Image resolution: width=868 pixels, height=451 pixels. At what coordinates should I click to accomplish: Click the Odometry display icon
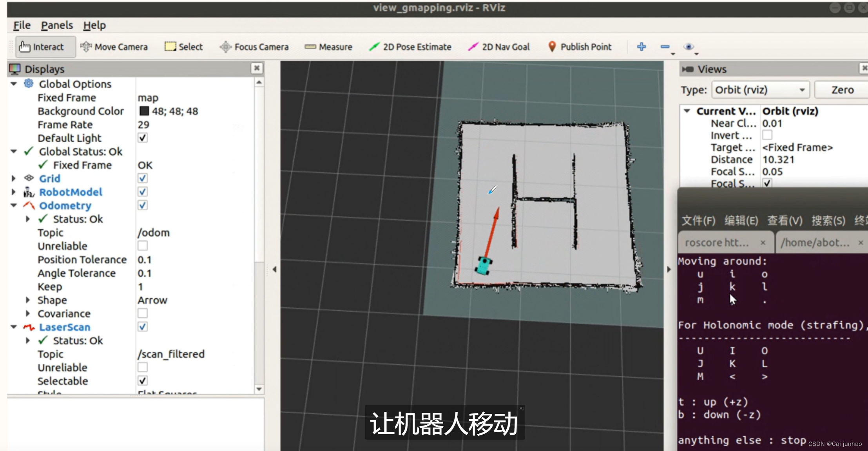coord(29,205)
